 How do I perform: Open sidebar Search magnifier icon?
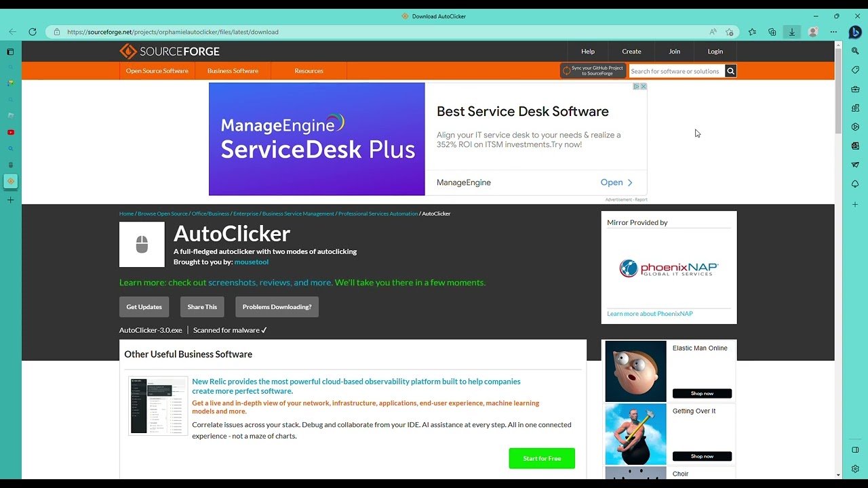(855, 51)
